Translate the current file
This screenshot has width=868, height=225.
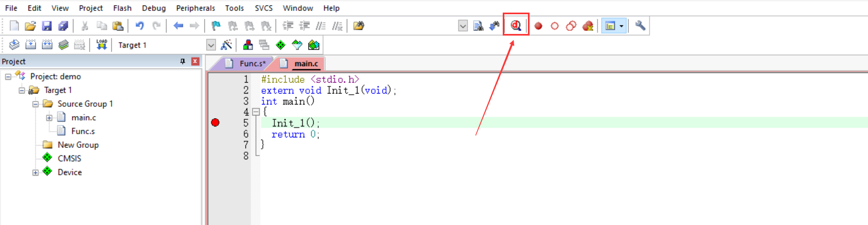click(x=14, y=45)
